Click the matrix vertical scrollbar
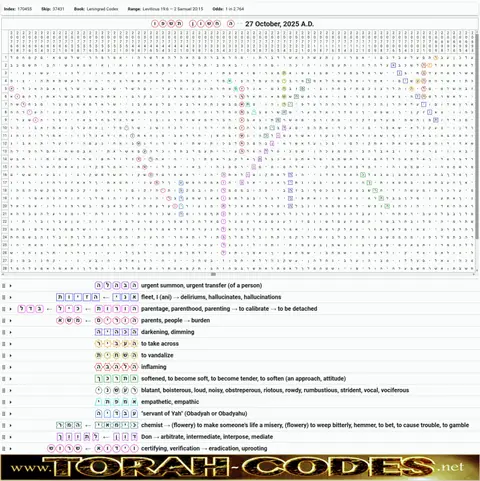 (x=477, y=135)
